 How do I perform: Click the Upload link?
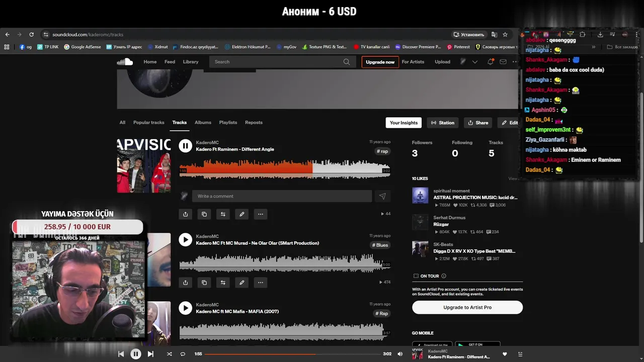443,62
